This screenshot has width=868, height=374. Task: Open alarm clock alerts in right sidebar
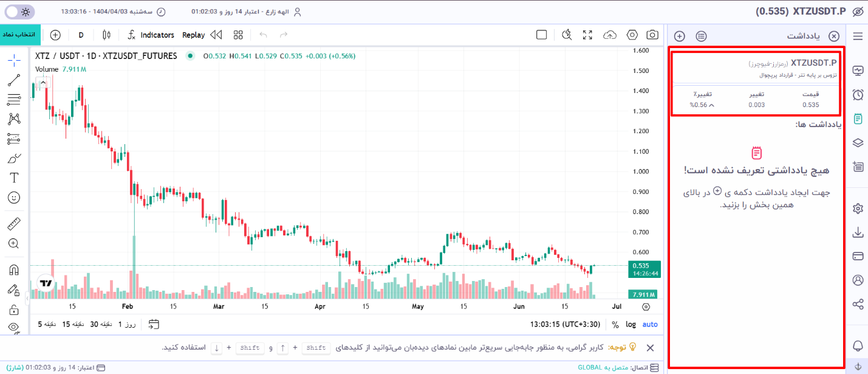pos(858,95)
